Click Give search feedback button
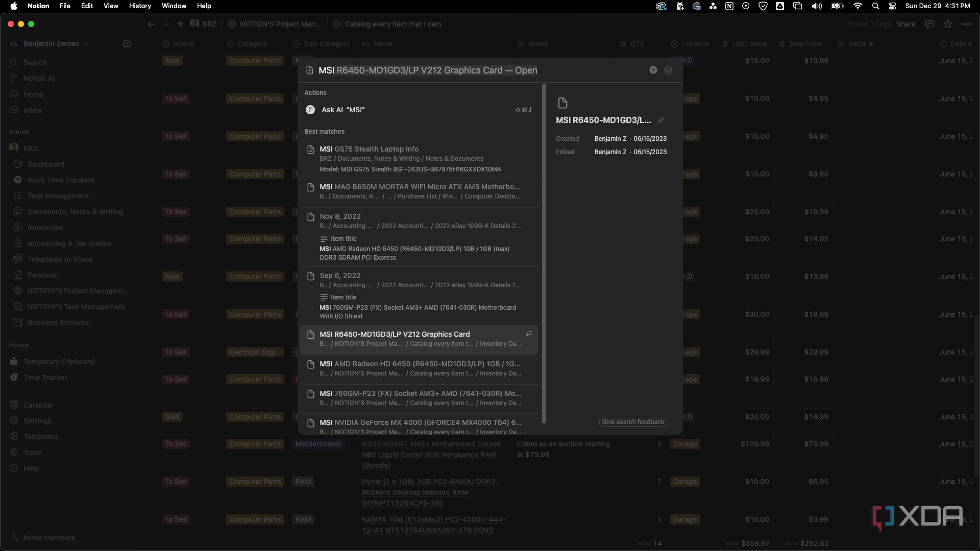The width and height of the screenshot is (980, 551). 633,422
